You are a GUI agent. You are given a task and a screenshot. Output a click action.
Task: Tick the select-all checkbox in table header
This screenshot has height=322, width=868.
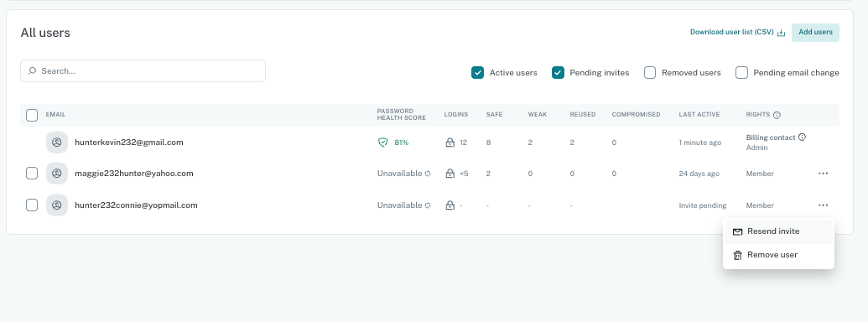point(32,115)
